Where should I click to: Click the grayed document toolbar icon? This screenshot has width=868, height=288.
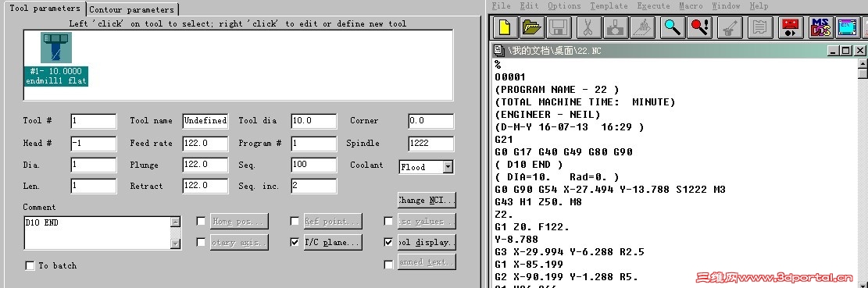pos(761,27)
